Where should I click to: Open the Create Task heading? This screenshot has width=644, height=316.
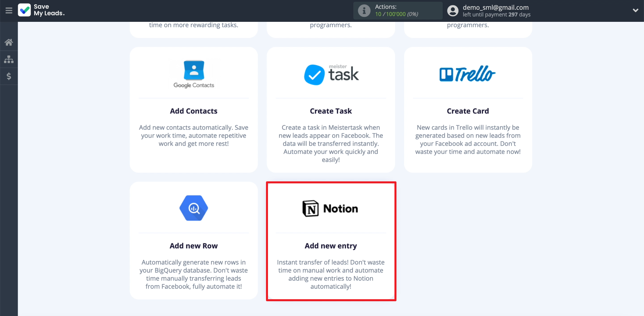click(x=331, y=111)
